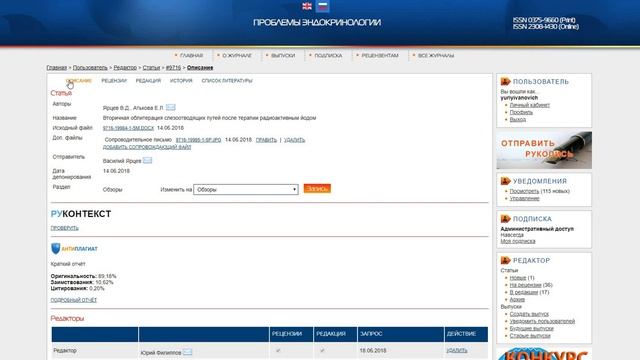Screen dimensions: 640x360
Task: Click the Рецензии checkmark in Редактор row
Action: point(278,350)
